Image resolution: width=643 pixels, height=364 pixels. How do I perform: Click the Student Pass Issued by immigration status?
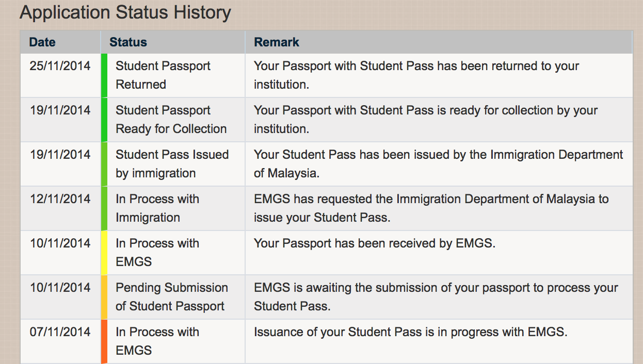point(172,164)
